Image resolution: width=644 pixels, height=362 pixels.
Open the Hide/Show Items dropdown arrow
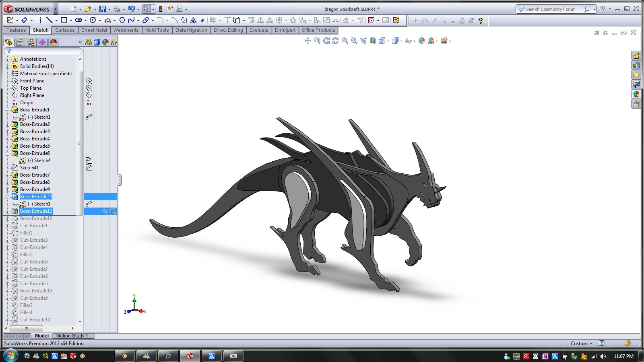pyautogui.click(x=414, y=41)
